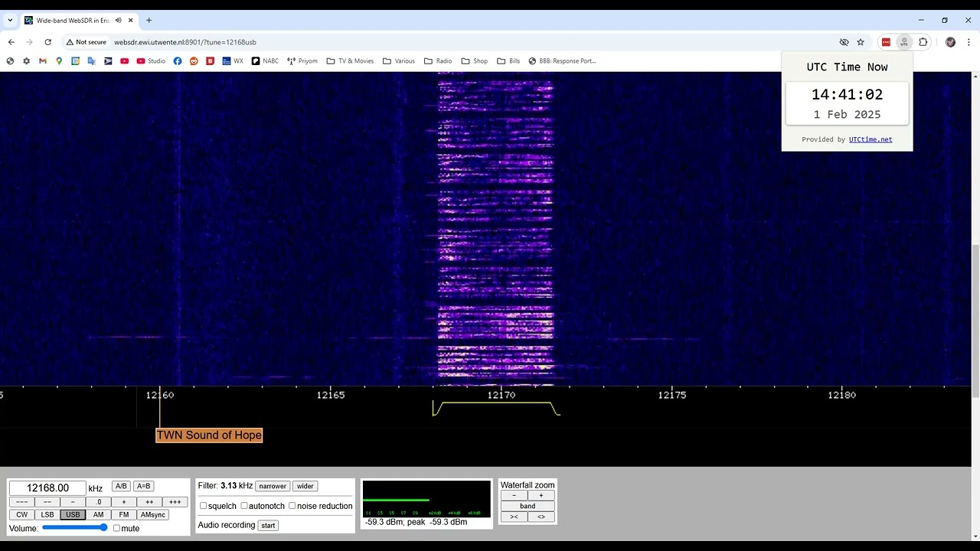
Task: Click the Facebook bookmark icon
Action: [178, 61]
